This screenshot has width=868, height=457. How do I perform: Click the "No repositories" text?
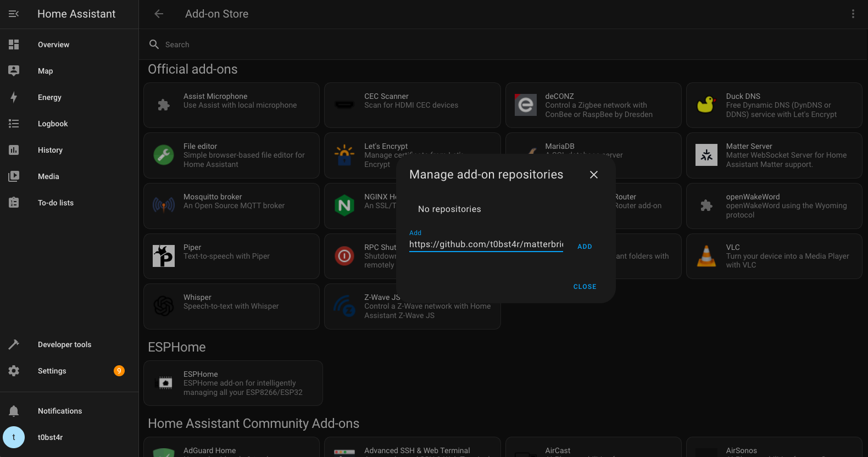(449, 209)
